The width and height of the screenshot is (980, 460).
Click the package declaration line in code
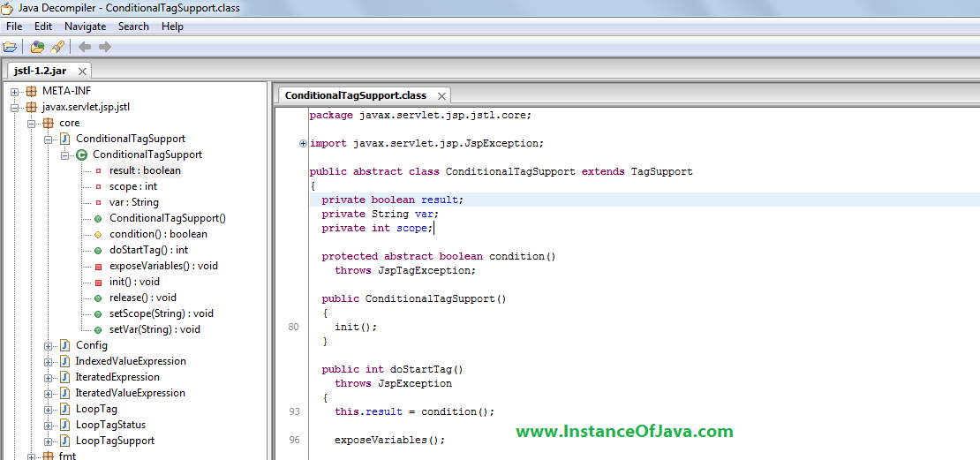(420, 115)
